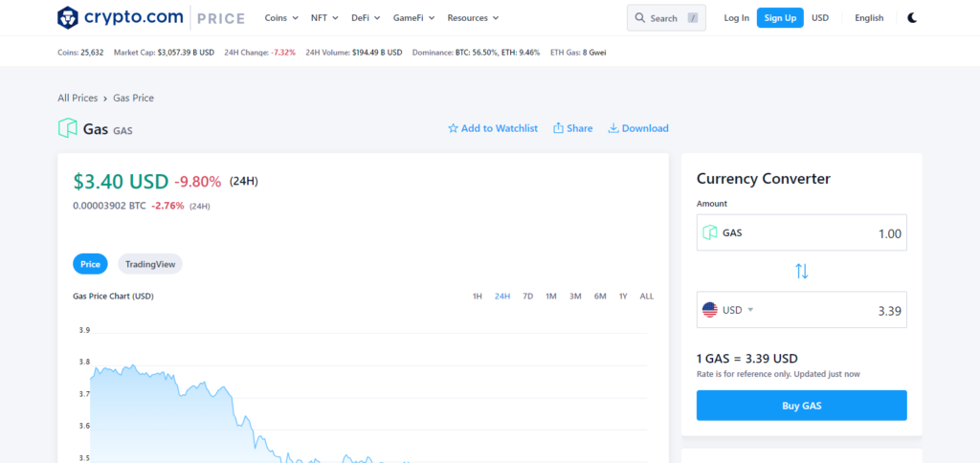Click the Sign Up button

pyautogui.click(x=780, y=18)
